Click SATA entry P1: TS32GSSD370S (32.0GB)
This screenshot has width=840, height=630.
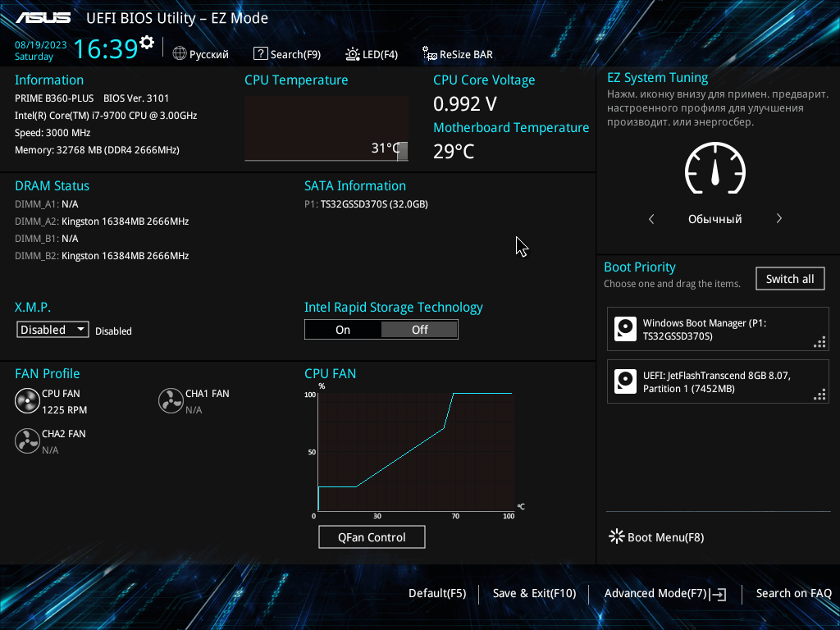pyautogui.click(x=366, y=204)
